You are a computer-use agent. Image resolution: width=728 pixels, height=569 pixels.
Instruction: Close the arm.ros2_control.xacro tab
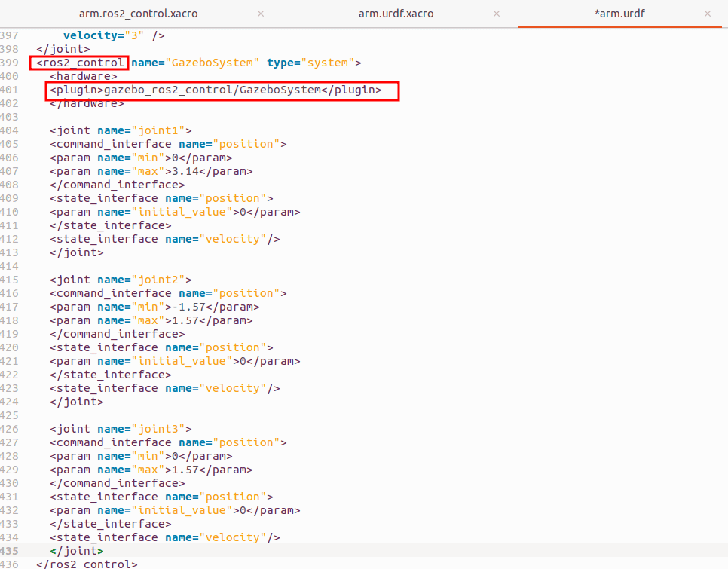point(261,14)
